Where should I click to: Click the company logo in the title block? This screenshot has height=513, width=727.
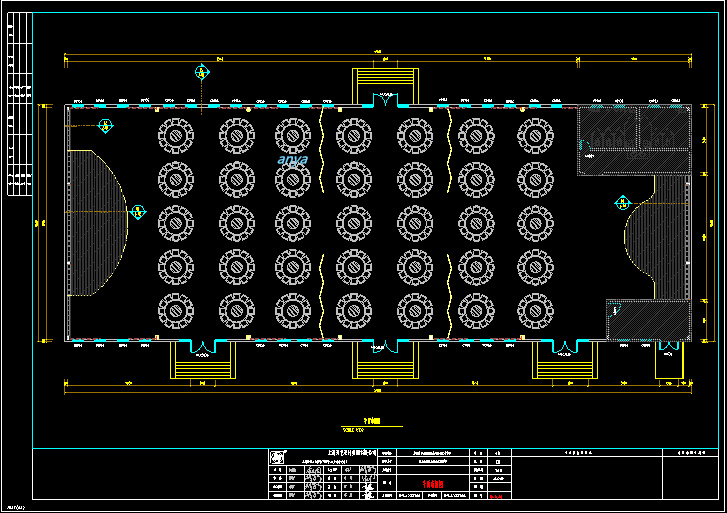pos(277,457)
